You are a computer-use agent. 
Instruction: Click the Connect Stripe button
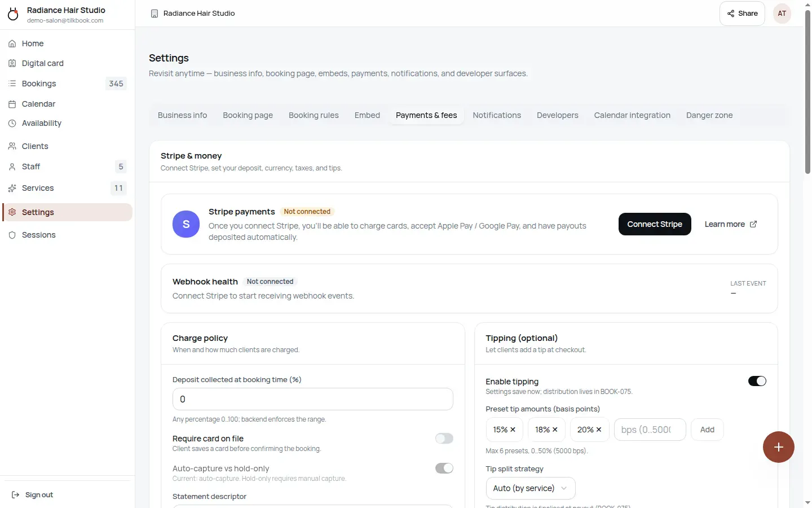655,224
